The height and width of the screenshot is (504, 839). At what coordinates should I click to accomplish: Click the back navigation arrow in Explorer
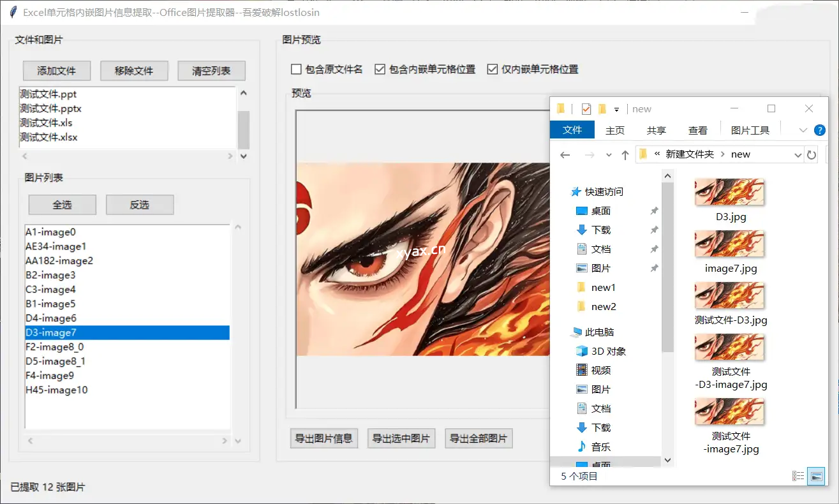point(565,154)
